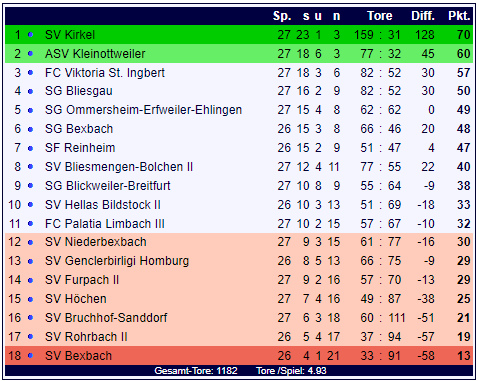479x381 pixels.
Task: Open SG Blickweiler-Breitfurt team entry
Action: pyautogui.click(x=108, y=186)
